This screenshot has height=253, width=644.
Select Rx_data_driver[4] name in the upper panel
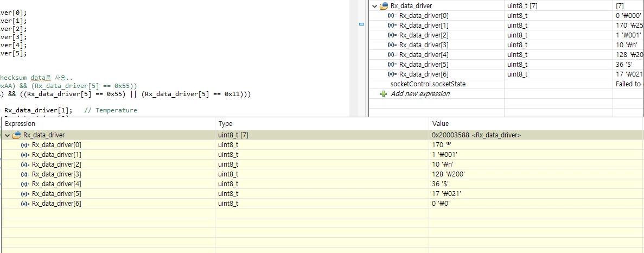pos(424,55)
